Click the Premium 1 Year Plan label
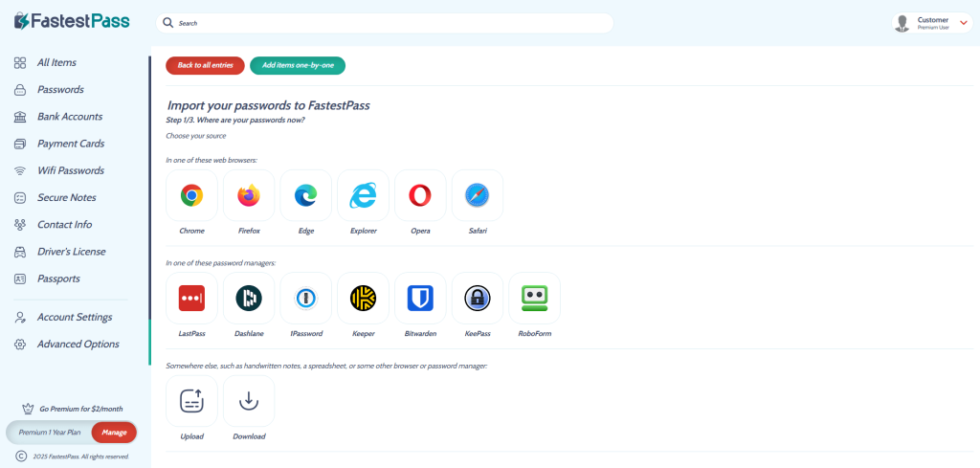 tap(50, 433)
